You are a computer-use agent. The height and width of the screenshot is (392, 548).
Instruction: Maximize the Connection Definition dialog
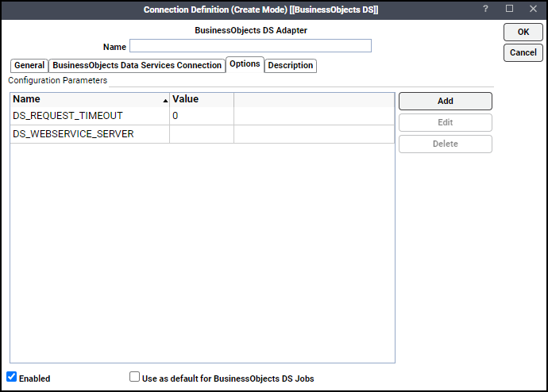point(509,9)
